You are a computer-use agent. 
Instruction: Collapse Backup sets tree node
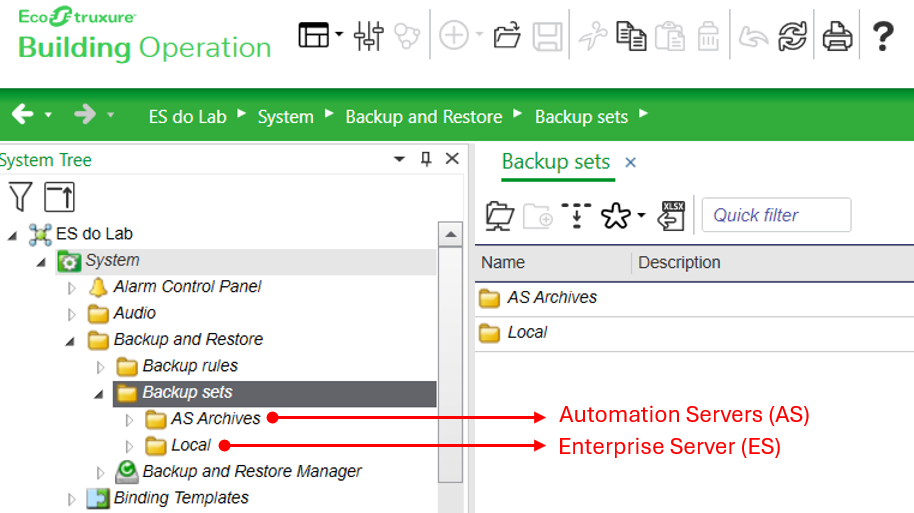click(x=99, y=395)
